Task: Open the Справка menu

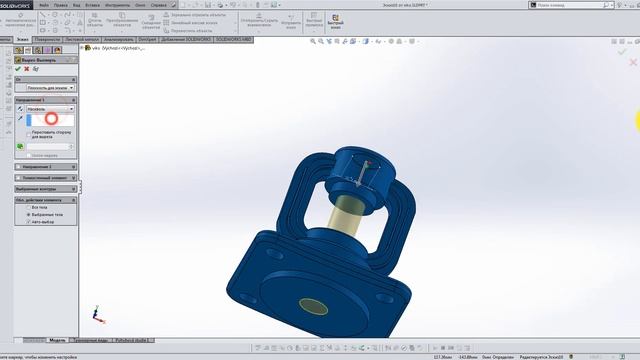Action: [159, 5]
